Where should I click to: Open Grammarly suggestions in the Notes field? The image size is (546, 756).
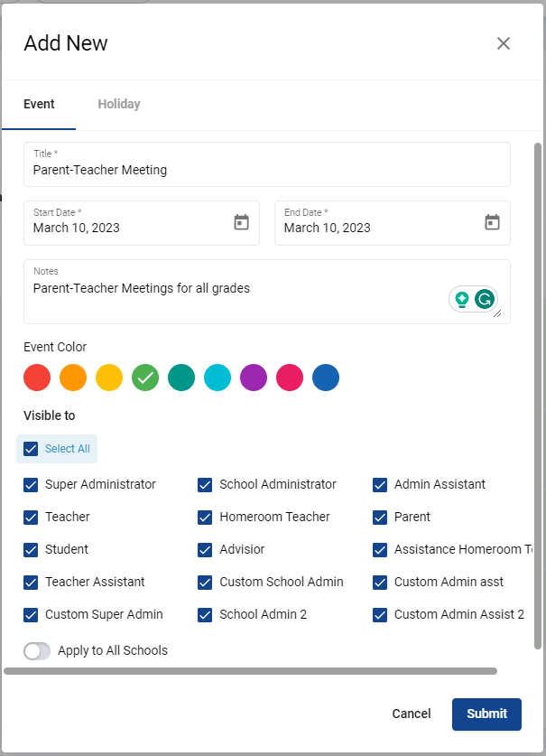tap(463, 298)
